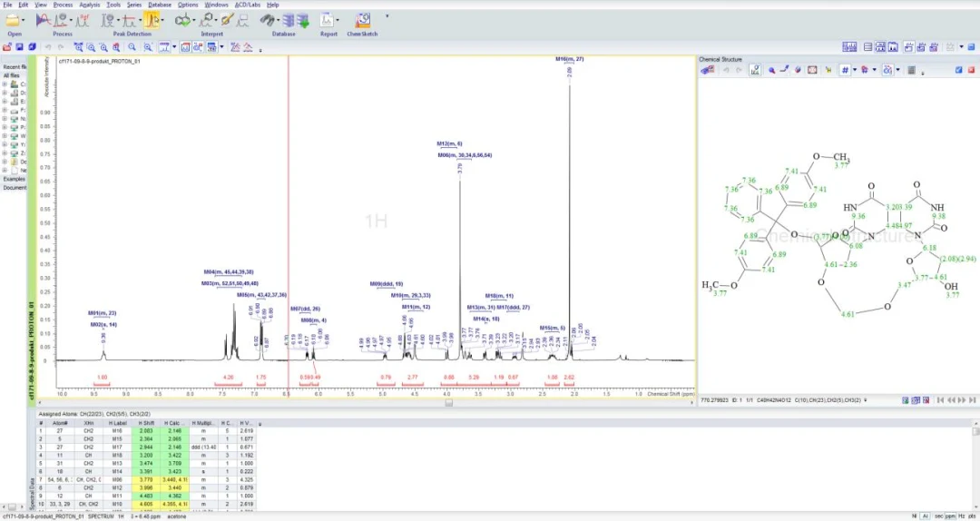The image size is (980, 521).
Task: Click the integral curves icon
Action: point(235,47)
